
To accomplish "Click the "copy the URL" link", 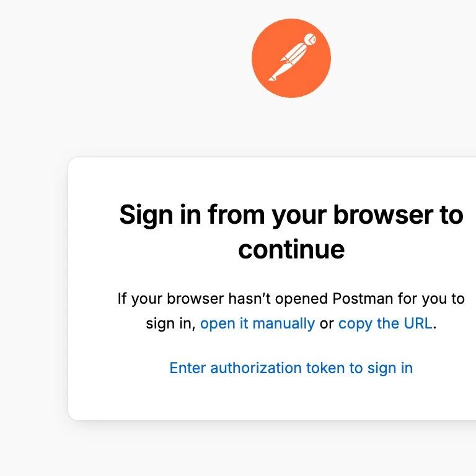I will (385, 324).
